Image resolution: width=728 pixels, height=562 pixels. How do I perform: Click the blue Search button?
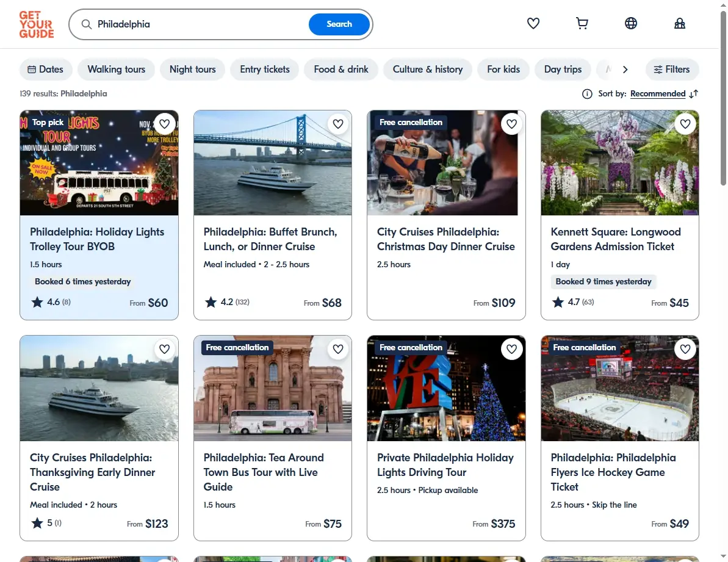(x=339, y=24)
